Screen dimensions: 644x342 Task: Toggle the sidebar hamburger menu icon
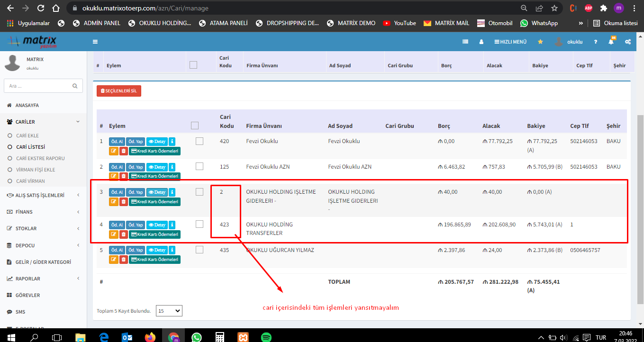tap(95, 42)
